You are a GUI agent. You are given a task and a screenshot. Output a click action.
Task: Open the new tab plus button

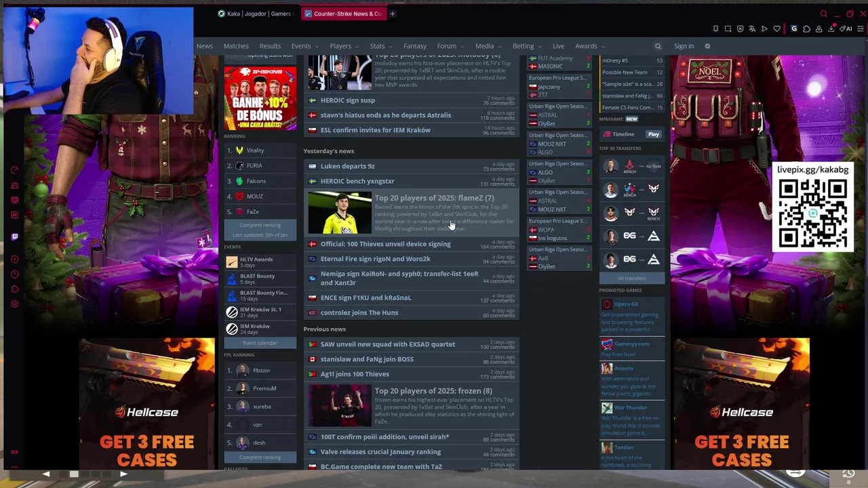pyautogui.click(x=392, y=14)
